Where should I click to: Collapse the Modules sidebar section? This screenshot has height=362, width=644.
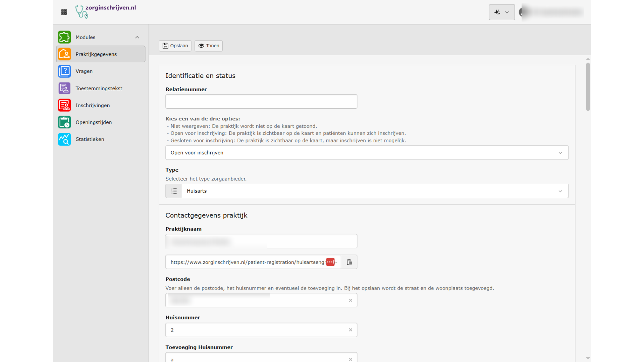137,37
